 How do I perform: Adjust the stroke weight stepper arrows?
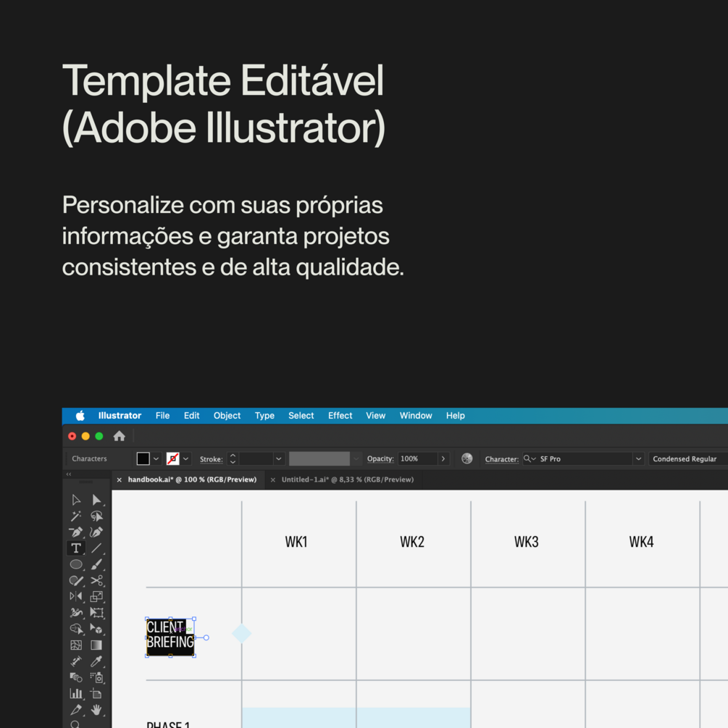tap(233, 459)
